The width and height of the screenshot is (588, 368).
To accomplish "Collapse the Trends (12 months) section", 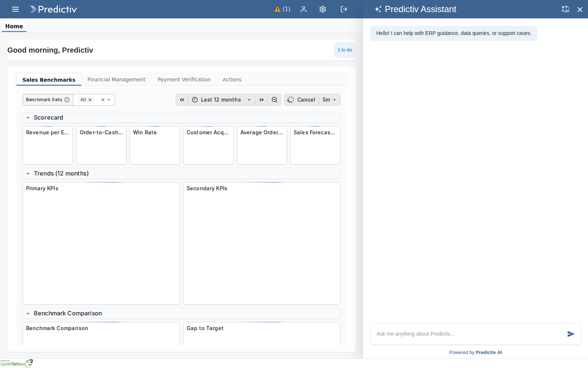I will click(28, 174).
